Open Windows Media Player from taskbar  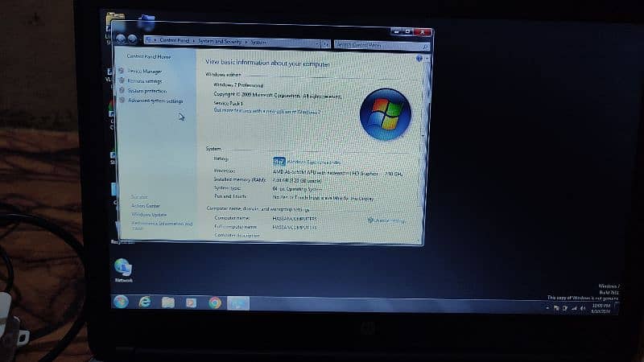(x=192, y=303)
